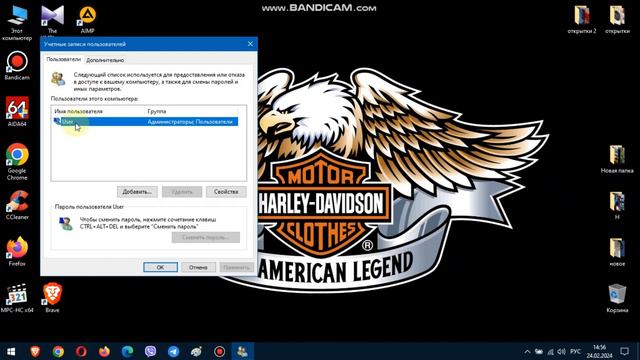
Task: Show hidden tray icons chevron
Action: (x=527, y=351)
